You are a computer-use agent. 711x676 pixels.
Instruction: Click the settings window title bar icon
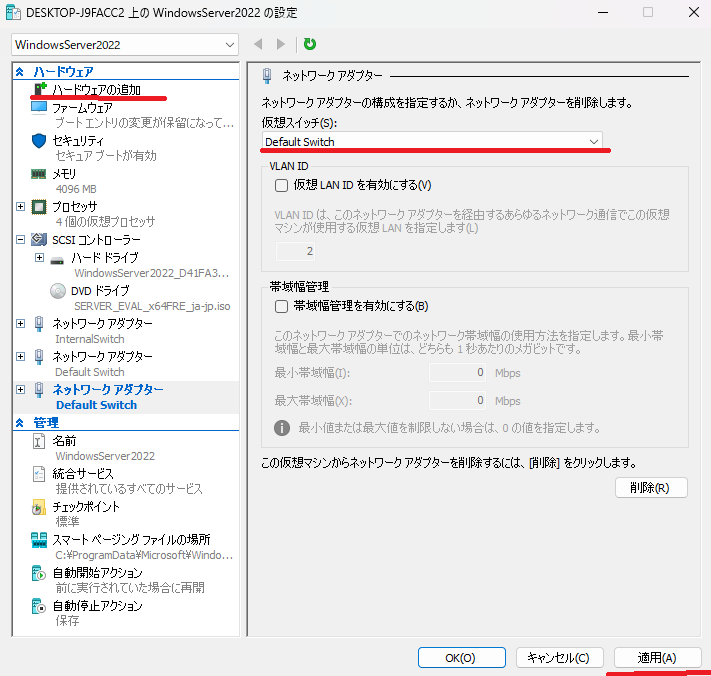(x=13, y=12)
